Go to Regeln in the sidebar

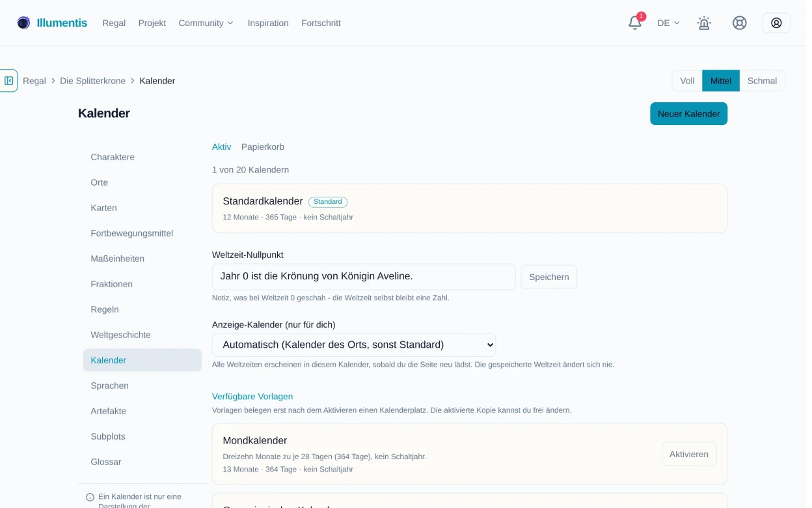coord(142,309)
